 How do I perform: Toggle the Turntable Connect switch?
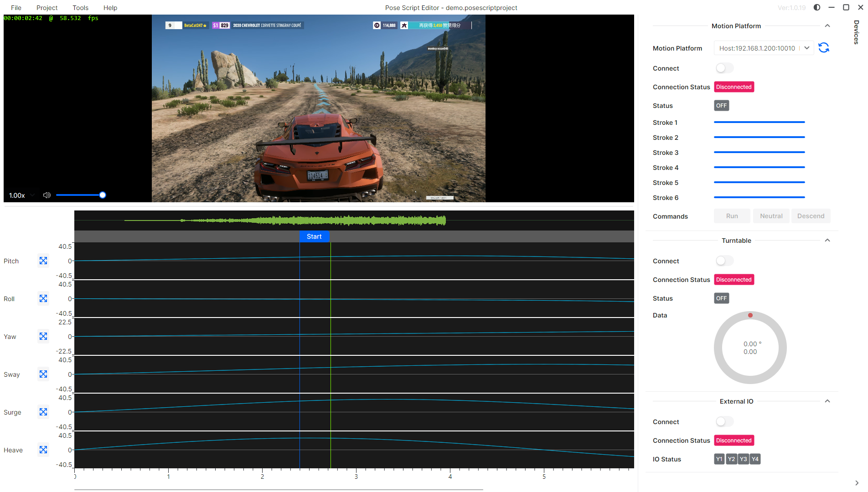point(724,261)
